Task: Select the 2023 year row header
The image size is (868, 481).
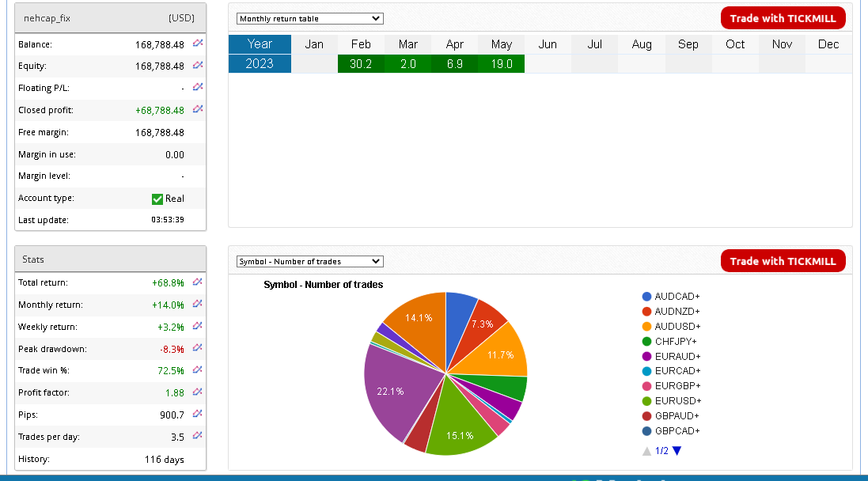Action: tap(260, 64)
